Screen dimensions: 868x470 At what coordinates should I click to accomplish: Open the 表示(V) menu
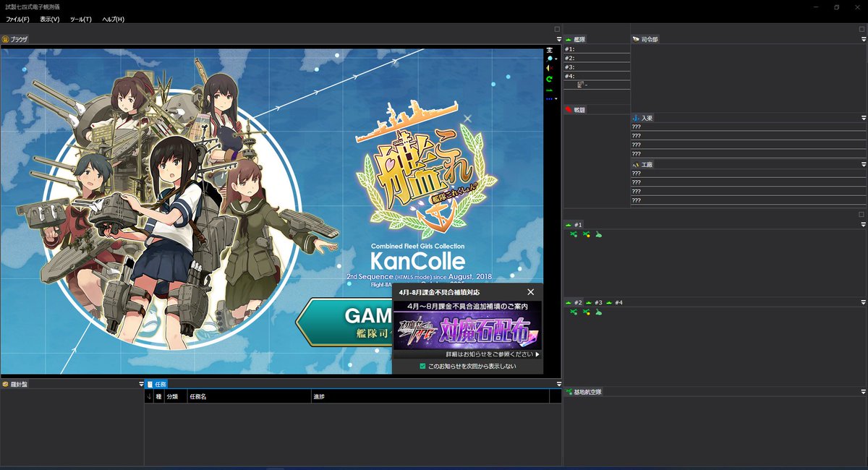[x=50, y=19]
